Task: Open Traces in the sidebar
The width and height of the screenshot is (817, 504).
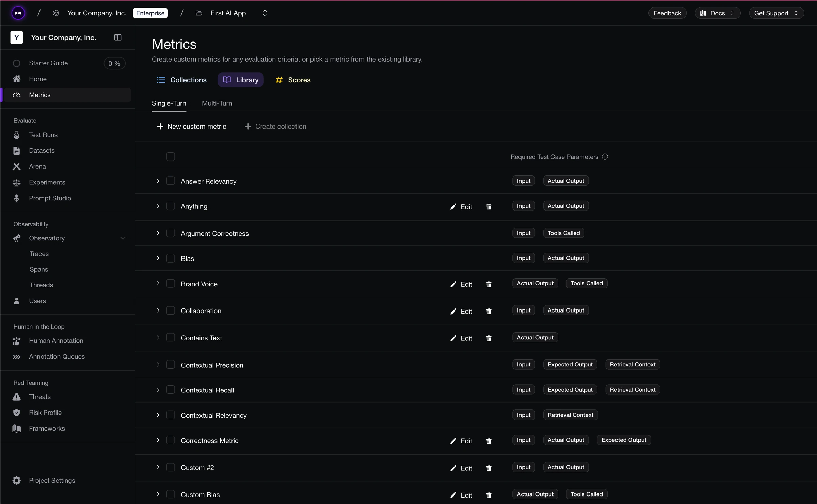Action: pyautogui.click(x=39, y=254)
